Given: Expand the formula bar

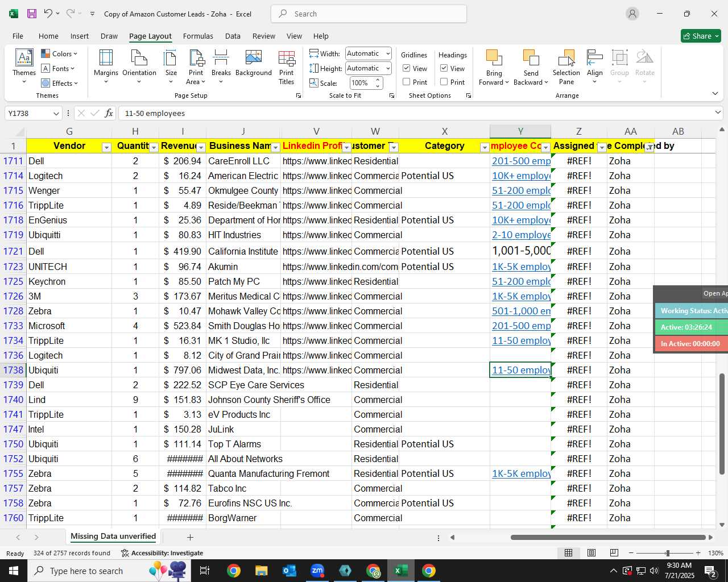Looking at the screenshot, I should click(718, 113).
